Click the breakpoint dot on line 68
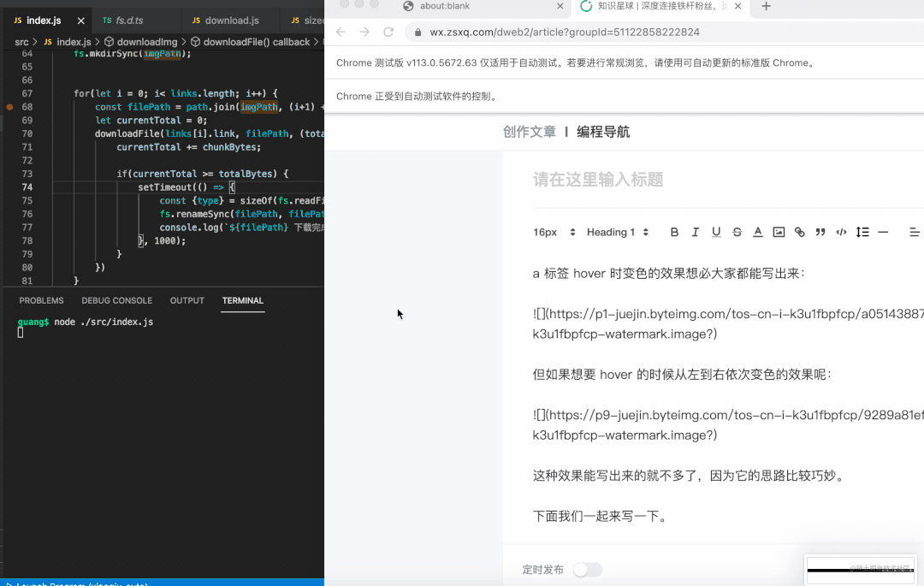Image resolution: width=924 pixels, height=586 pixels. coord(9,107)
